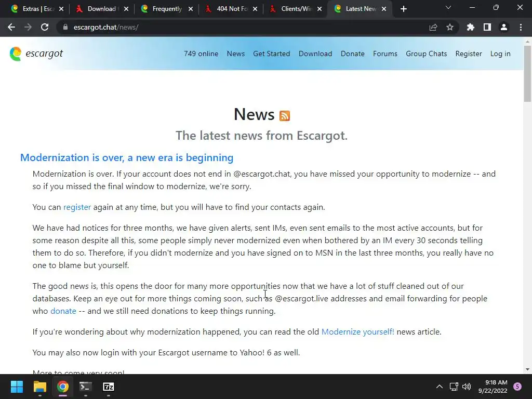532x399 pixels.
Task: Open the notification badge showing 5
Action: (x=517, y=387)
